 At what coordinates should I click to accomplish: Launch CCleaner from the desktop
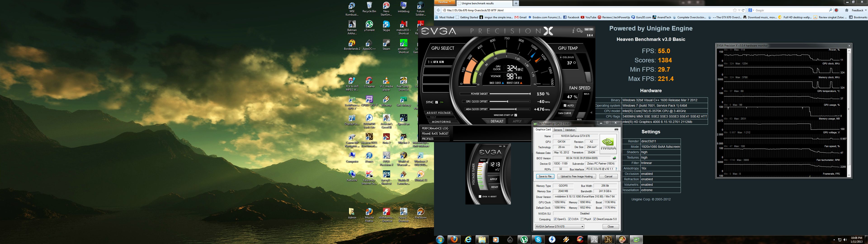click(x=369, y=82)
